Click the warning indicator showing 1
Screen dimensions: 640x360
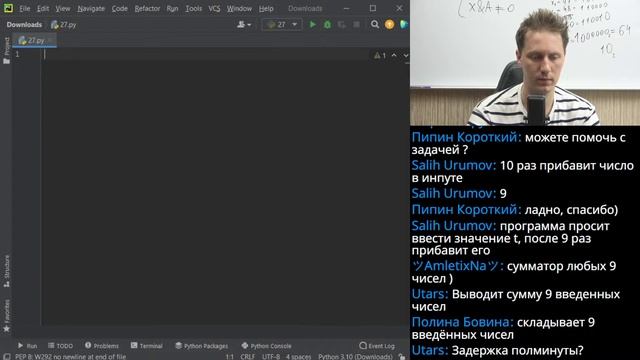pos(380,56)
